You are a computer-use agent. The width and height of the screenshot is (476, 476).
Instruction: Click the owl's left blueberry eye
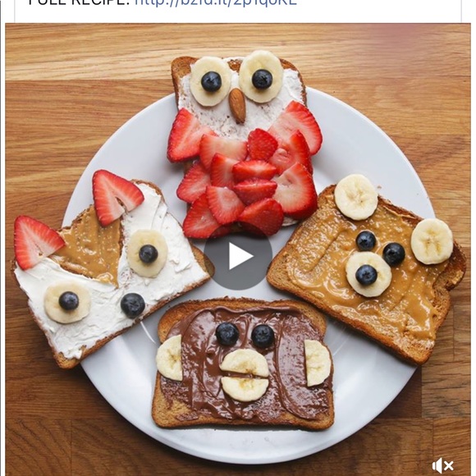tap(211, 82)
